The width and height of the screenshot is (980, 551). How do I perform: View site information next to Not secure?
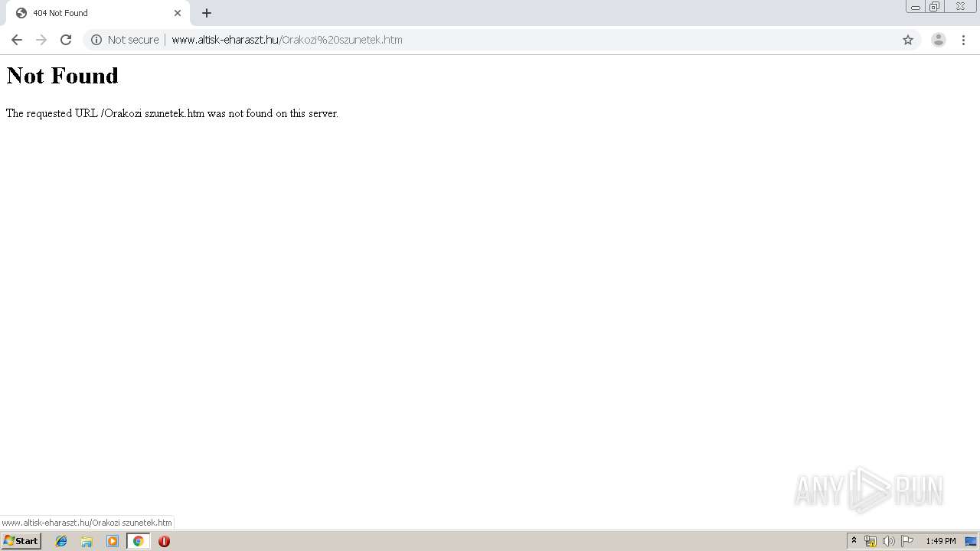pyautogui.click(x=96, y=40)
